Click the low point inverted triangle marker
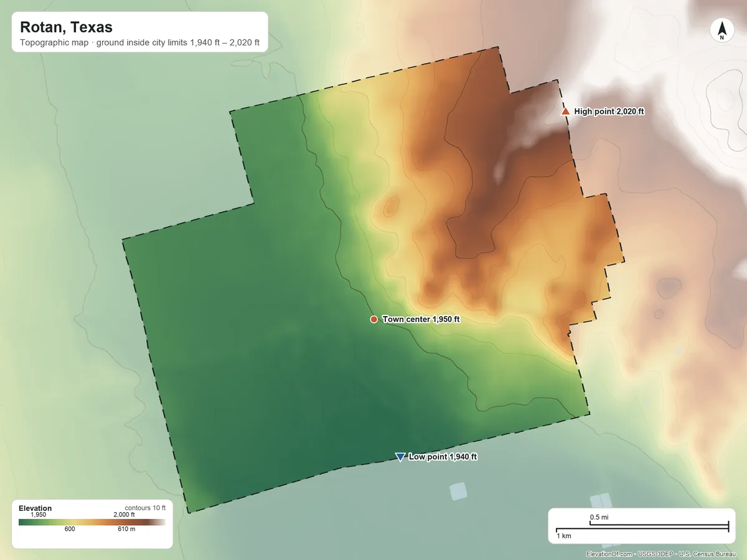The height and width of the screenshot is (560, 747). click(x=400, y=457)
